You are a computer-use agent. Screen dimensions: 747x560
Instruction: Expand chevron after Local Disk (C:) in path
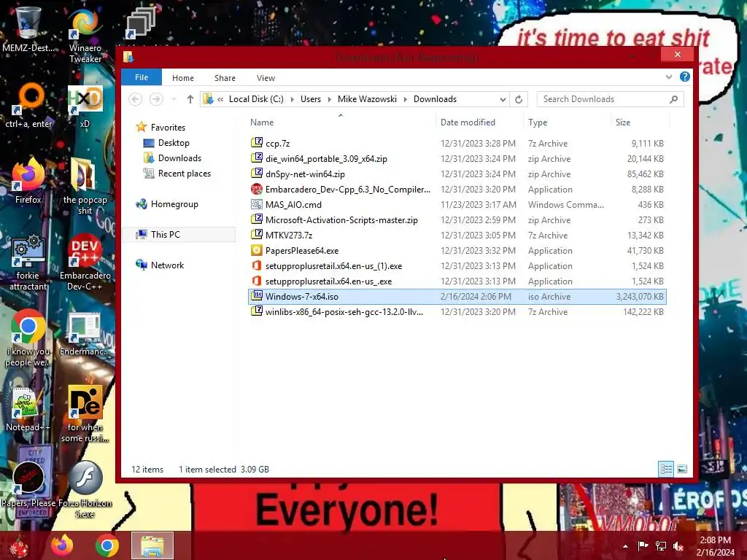click(x=292, y=99)
